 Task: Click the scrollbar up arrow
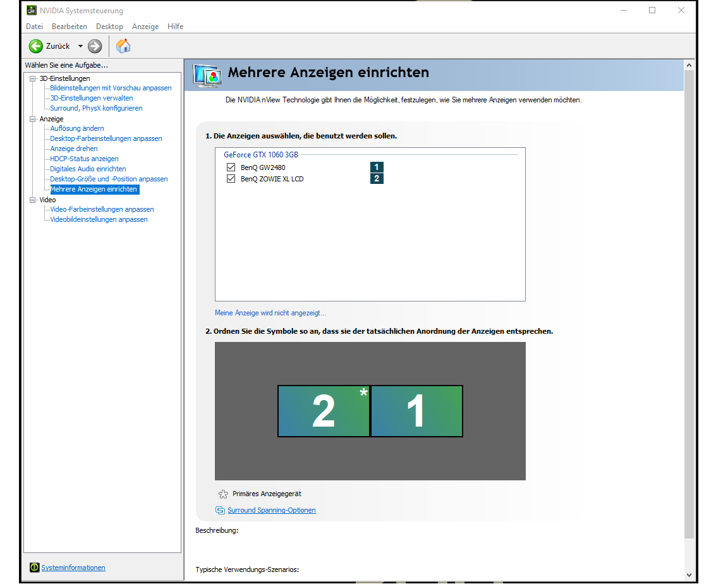click(x=689, y=66)
